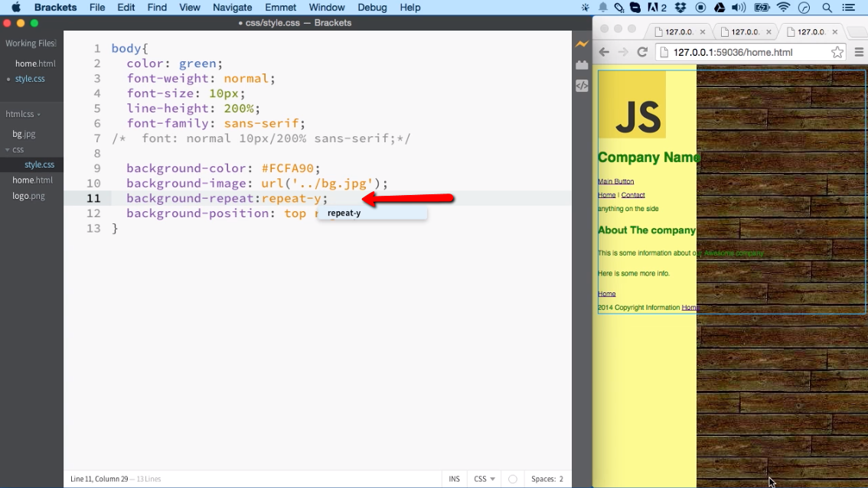Change Spaces: 2 indentation setting
This screenshot has height=488, width=868.
pos(547,479)
